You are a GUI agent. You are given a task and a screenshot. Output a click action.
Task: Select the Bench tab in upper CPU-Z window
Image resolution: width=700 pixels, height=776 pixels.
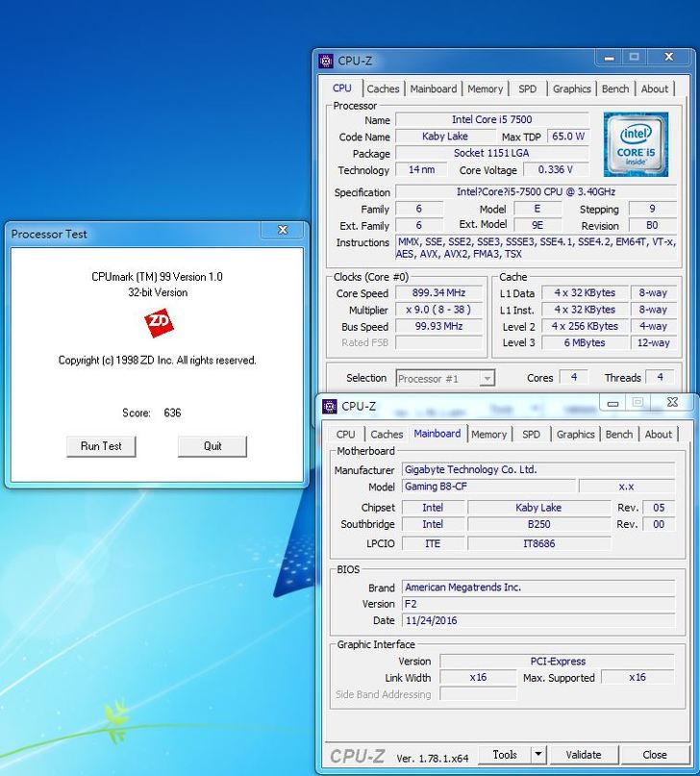pyautogui.click(x=615, y=88)
